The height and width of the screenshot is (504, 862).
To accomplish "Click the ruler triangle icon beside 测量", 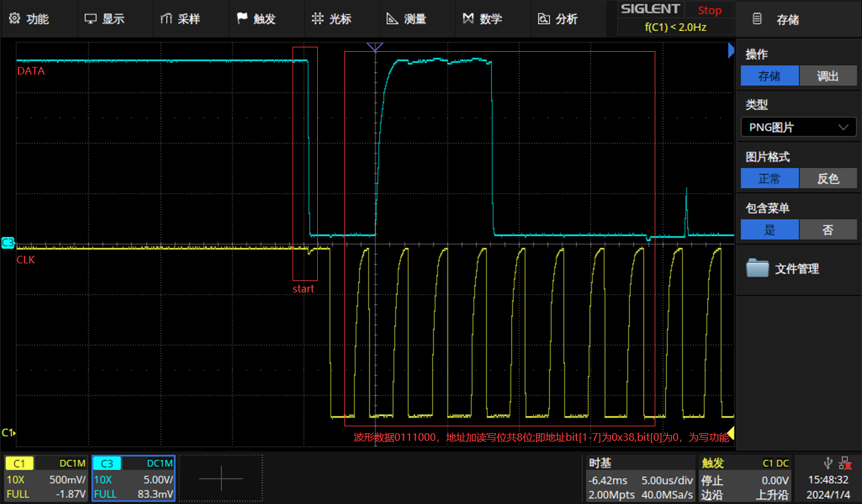I will click(x=393, y=19).
